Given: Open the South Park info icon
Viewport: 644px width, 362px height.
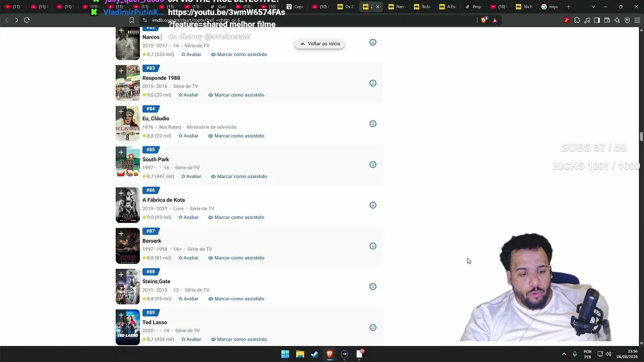Looking at the screenshot, I should (373, 164).
